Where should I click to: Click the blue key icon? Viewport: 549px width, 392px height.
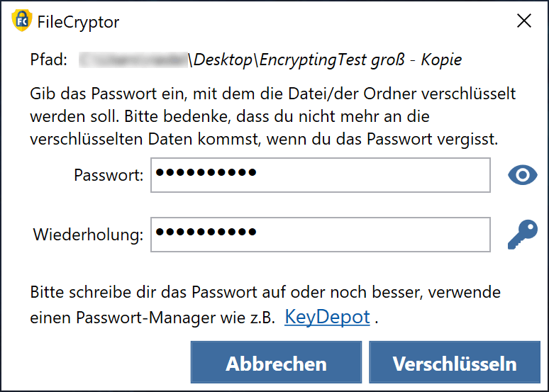(x=523, y=235)
